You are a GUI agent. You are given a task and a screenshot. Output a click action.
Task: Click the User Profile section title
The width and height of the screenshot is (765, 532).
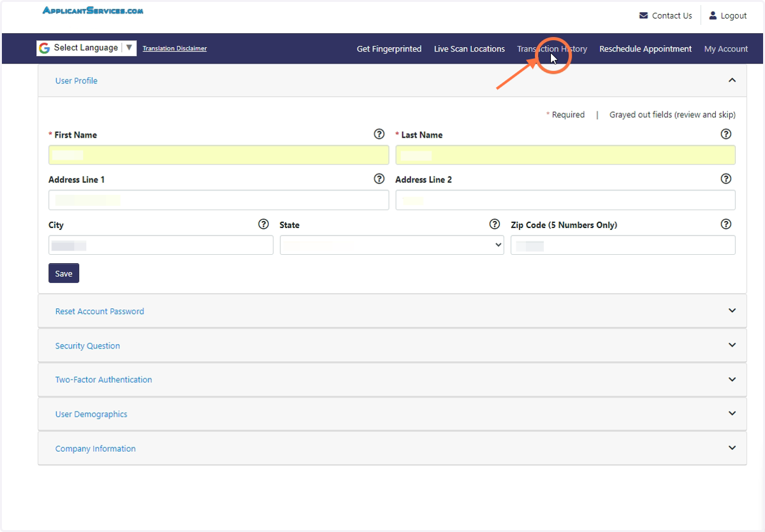76,81
